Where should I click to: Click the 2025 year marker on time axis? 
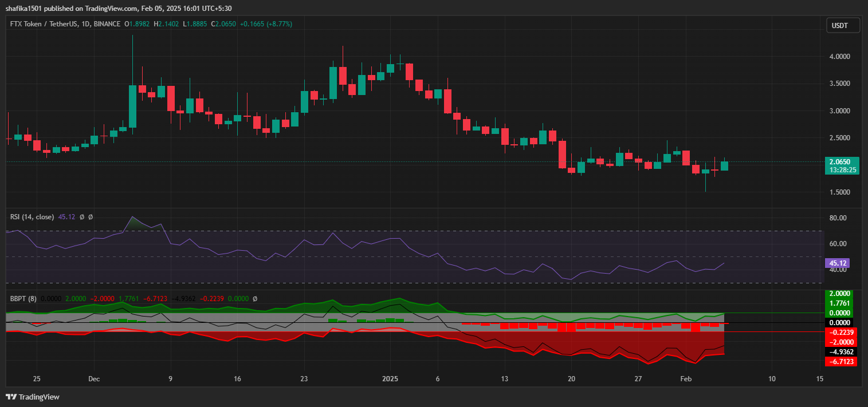pos(390,379)
